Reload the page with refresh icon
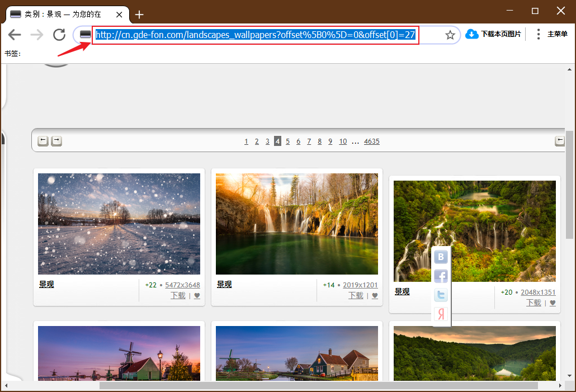Image resolution: width=576 pixels, height=392 pixels. [59, 35]
